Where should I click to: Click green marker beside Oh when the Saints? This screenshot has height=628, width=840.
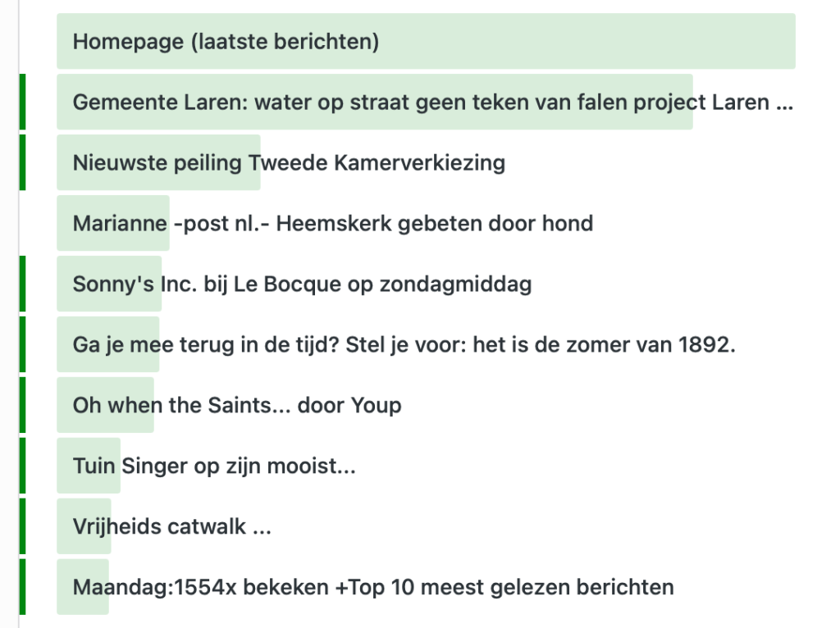coord(22,405)
